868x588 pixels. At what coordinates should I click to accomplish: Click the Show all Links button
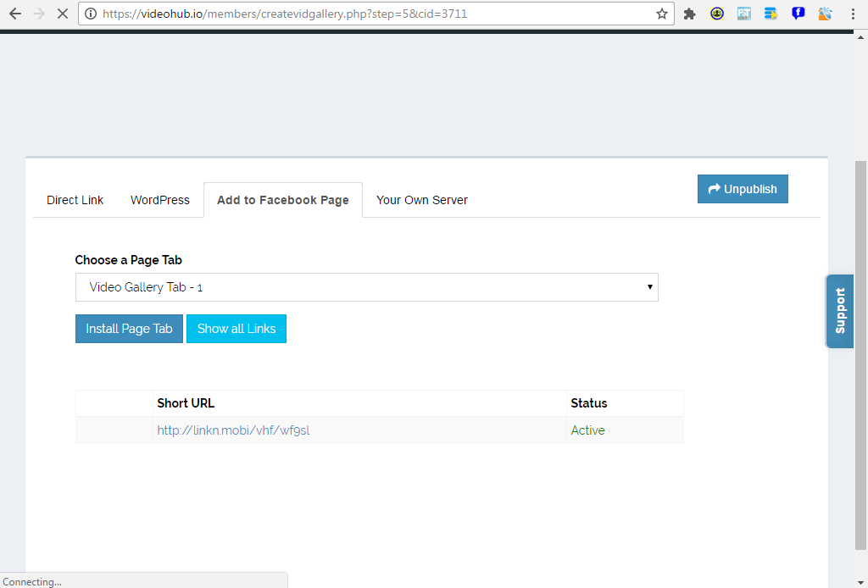coord(236,329)
